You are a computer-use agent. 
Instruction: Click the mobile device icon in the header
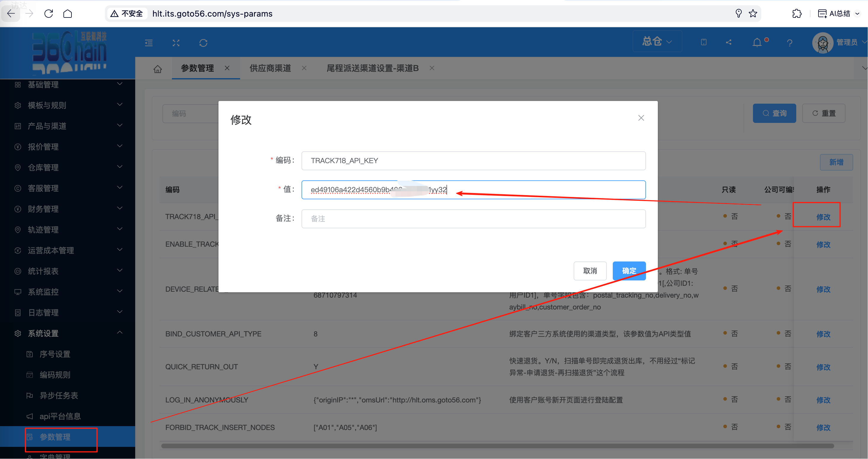703,42
